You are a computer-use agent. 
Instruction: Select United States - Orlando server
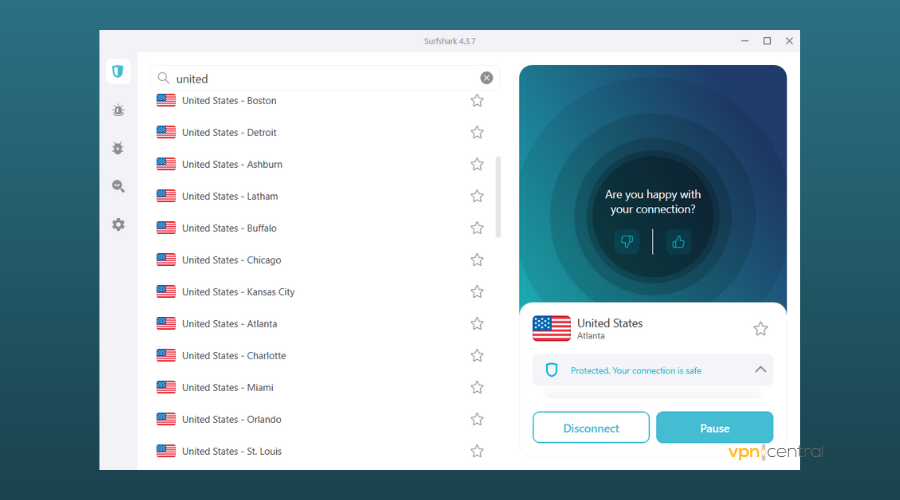[x=320, y=419]
